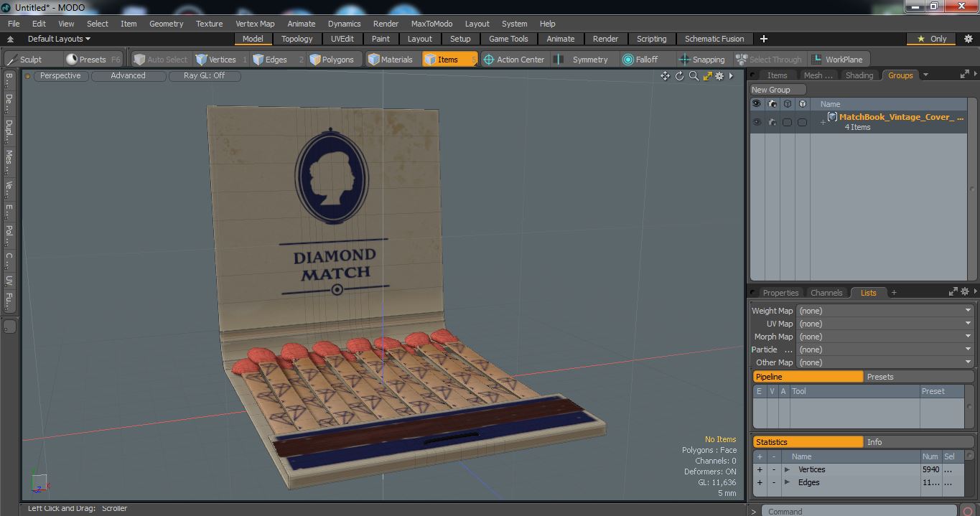
Task: Open the Geometry menu
Action: [166, 24]
